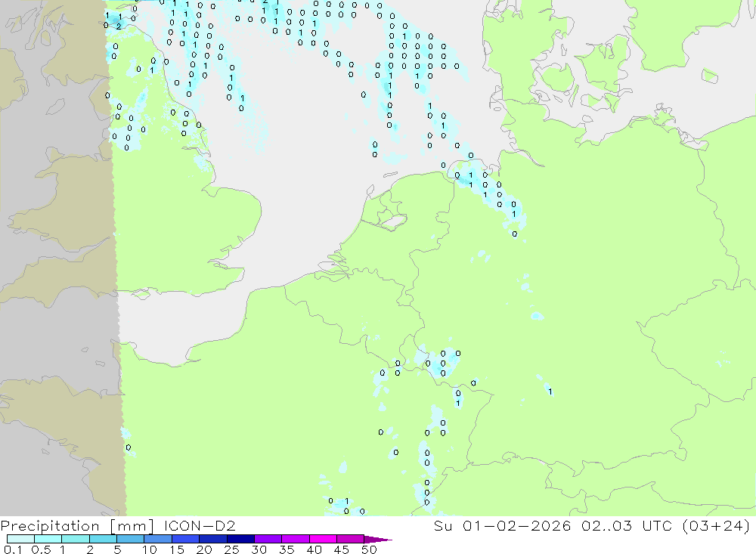Viewport: 756px width, 554px height.
Task: Click the 10–15 mm blue legend swatch
Action: pos(158,539)
